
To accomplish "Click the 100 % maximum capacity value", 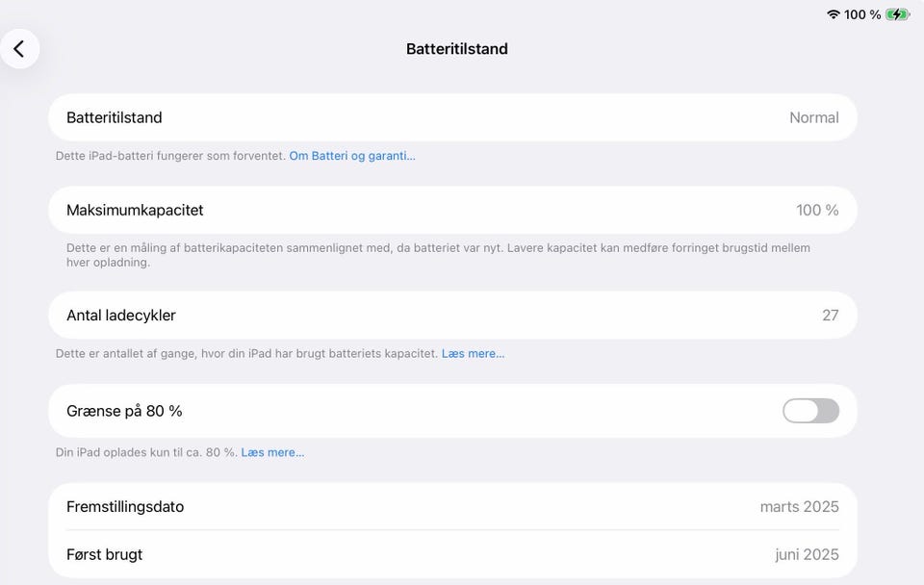I will coord(817,210).
